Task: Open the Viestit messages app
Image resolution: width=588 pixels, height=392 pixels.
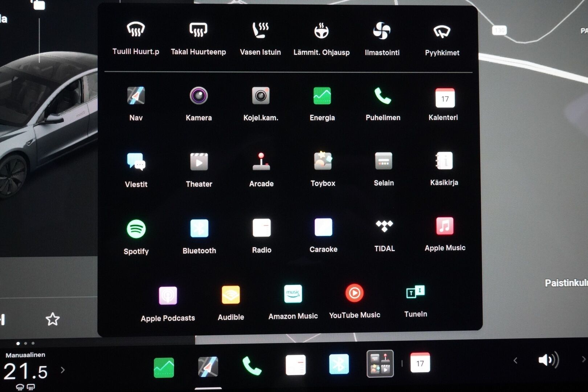Action: point(136,170)
